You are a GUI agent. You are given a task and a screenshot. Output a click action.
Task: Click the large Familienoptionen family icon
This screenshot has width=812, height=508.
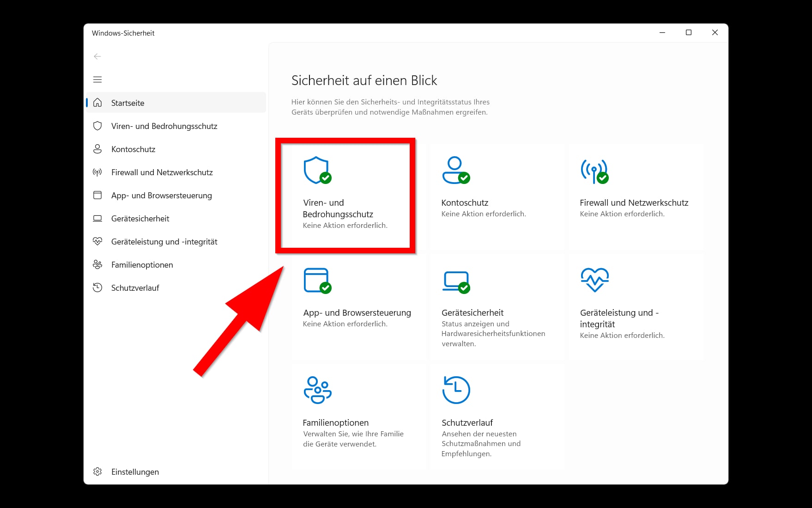tap(317, 390)
